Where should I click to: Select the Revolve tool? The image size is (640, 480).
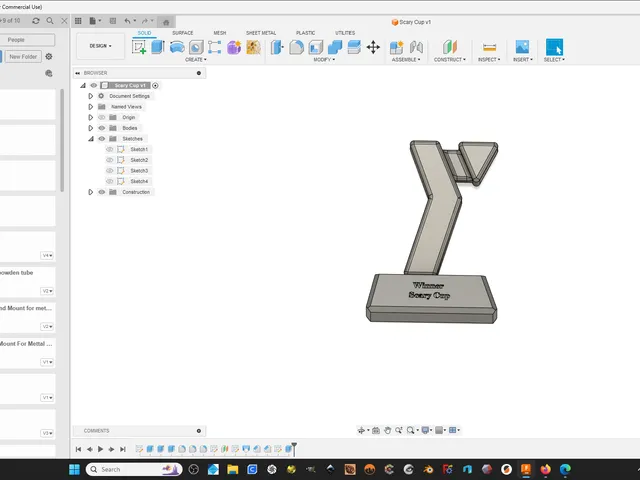click(177, 47)
